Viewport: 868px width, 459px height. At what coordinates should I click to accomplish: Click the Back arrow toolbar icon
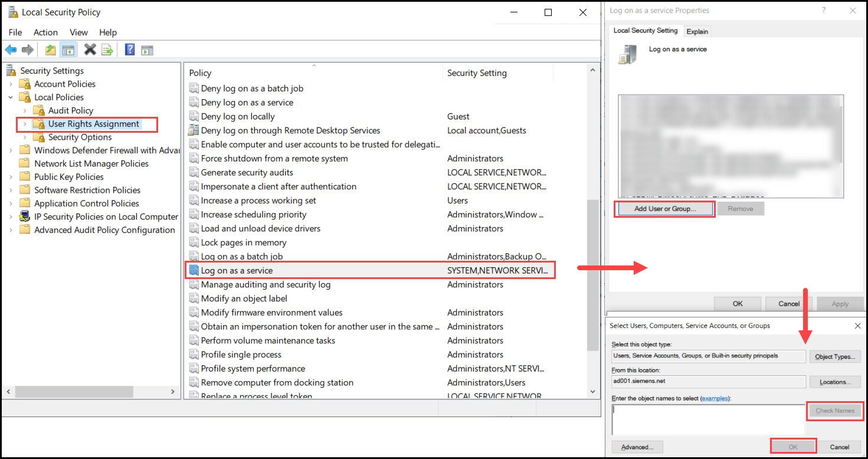(11, 50)
